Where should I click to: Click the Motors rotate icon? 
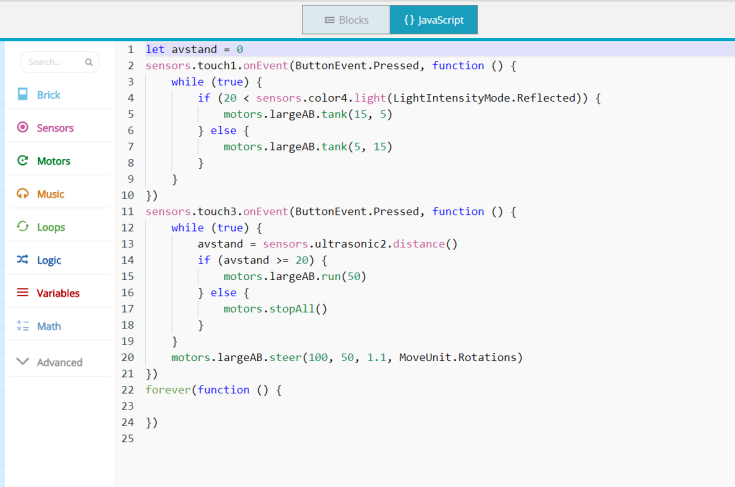pos(22,160)
